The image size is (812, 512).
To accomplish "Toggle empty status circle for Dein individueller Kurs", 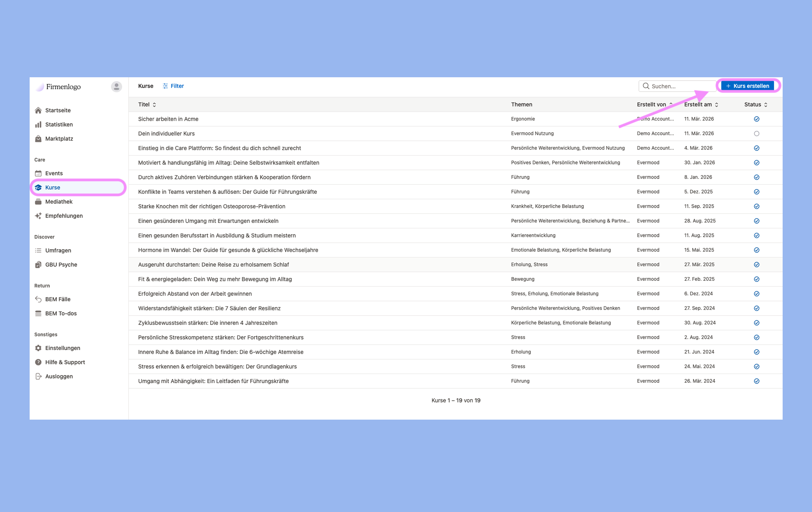I will (756, 134).
